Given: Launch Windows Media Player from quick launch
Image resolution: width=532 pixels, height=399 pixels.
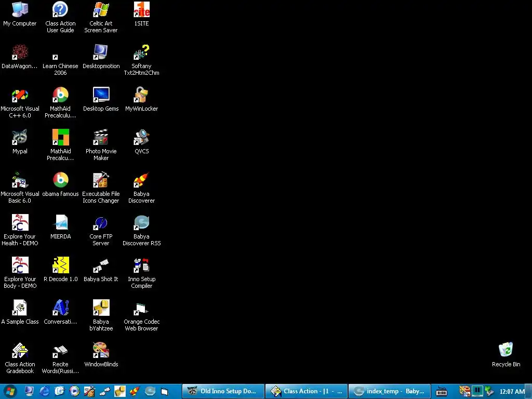Looking at the screenshot, I should pos(74,391).
